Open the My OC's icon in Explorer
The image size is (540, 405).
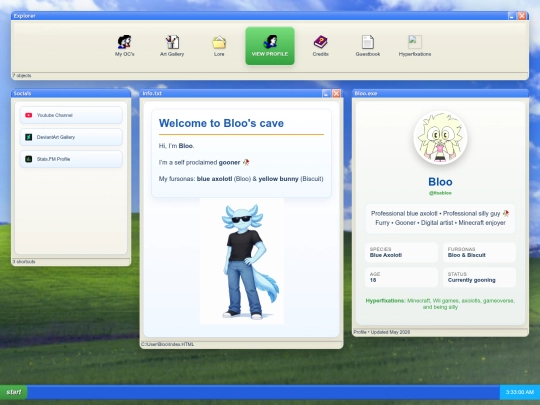pos(124,45)
